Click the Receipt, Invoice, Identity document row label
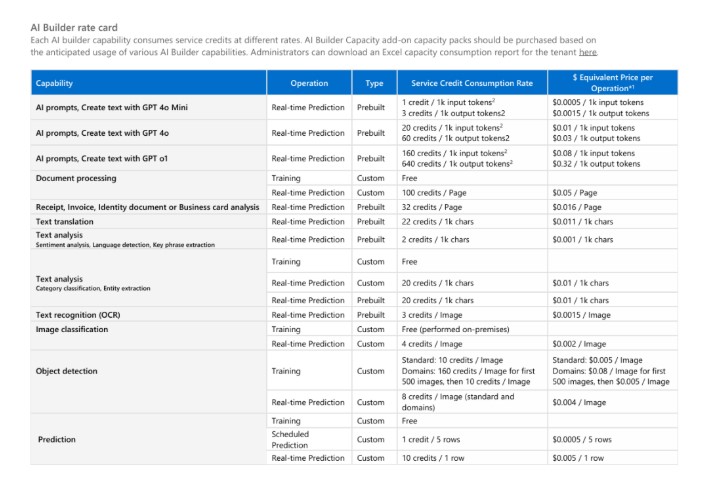This screenshot has width=704, height=482. [x=148, y=206]
